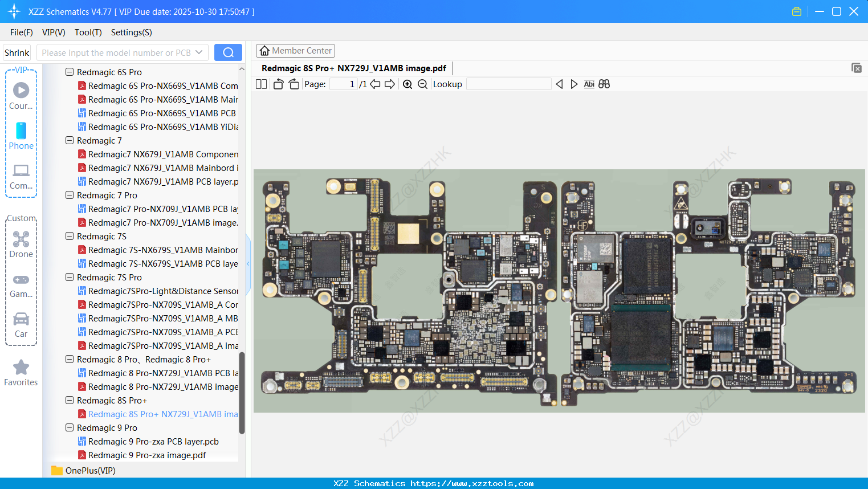
Task: Start a binoculars search lookup
Action: [x=604, y=84]
